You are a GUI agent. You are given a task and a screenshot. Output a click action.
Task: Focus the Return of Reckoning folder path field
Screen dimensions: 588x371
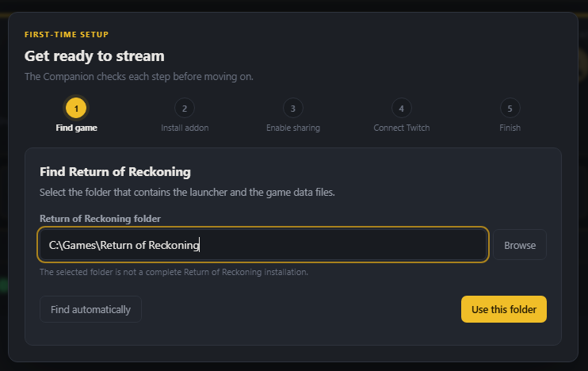point(263,245)
